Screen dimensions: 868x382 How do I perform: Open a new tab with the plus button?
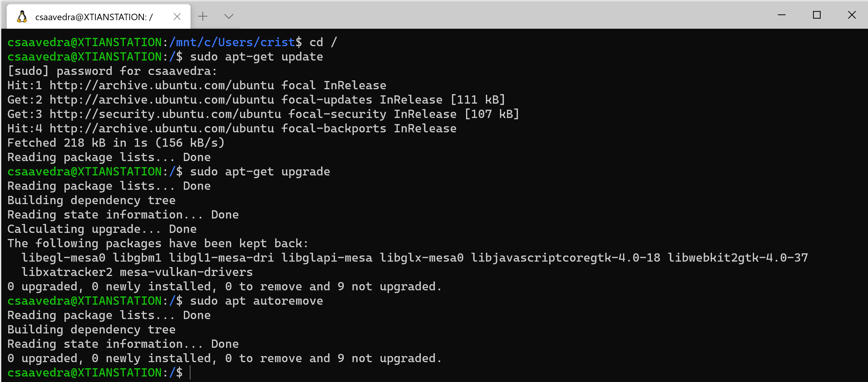point(203,16)
